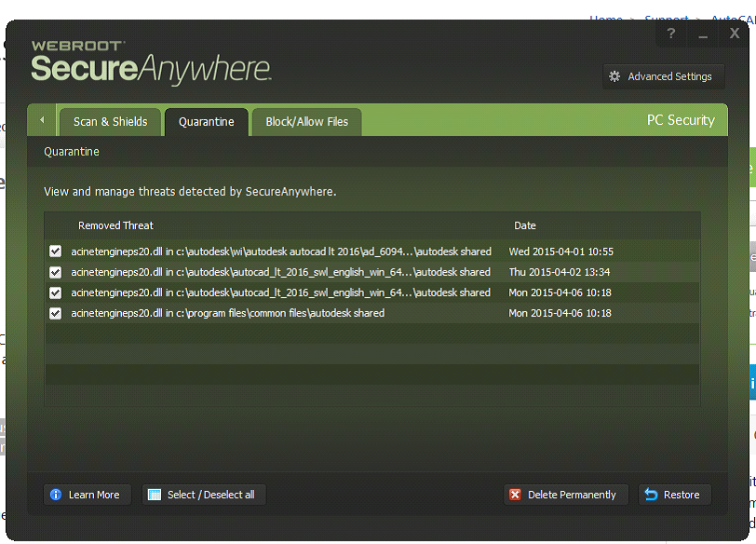Uncheck the autocad_lt_2016 threat dated Mon 2015-04-06
This screenshot has height=544, width=756.
point(56,292)
